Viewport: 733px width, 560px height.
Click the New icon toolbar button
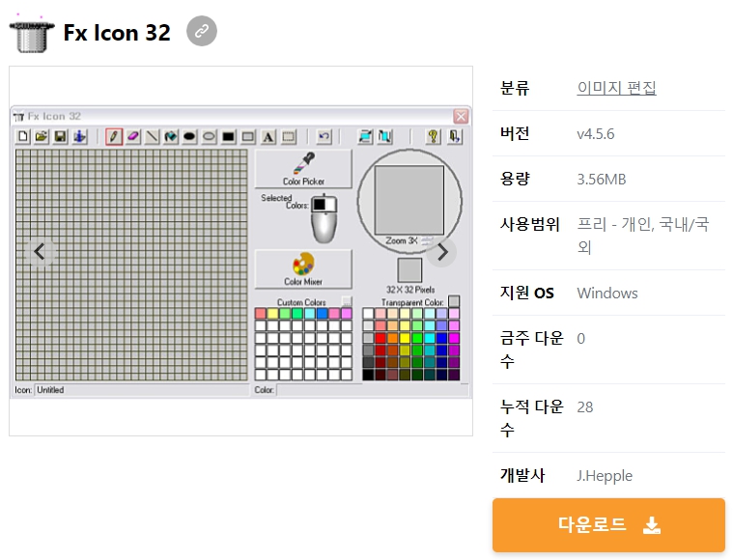22,136
